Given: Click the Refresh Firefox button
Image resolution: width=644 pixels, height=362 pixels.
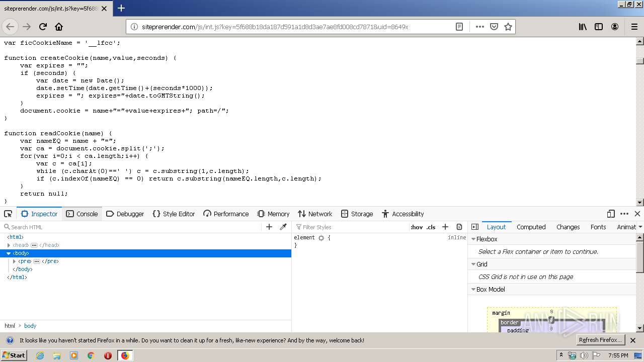Looking at the screenshot, I should click(x=601, y=340).
